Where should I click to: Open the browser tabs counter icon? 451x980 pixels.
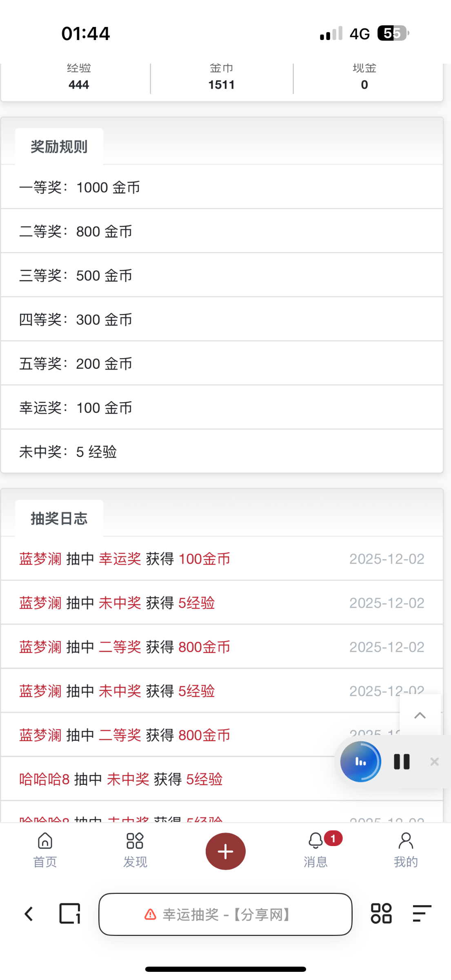[70, 913]
